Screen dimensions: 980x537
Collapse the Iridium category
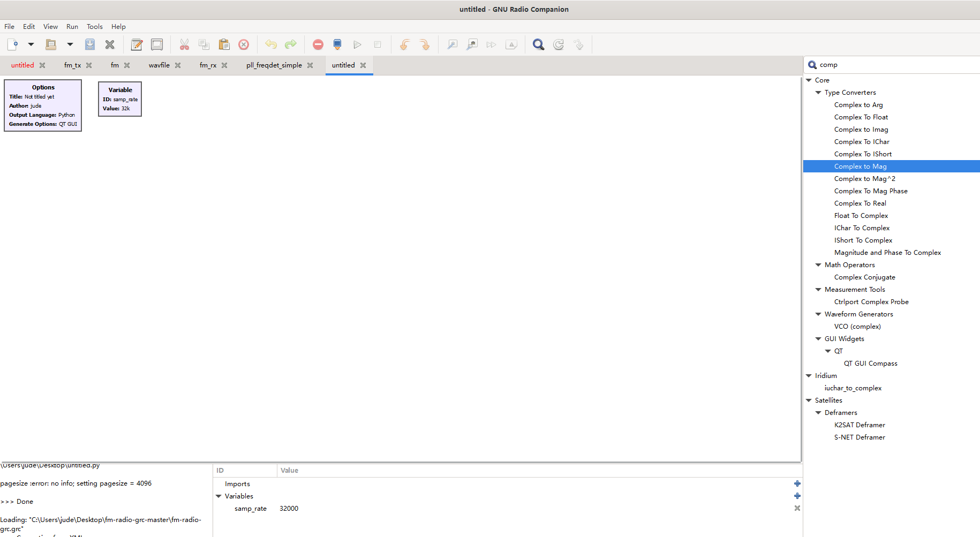(809, 376)
